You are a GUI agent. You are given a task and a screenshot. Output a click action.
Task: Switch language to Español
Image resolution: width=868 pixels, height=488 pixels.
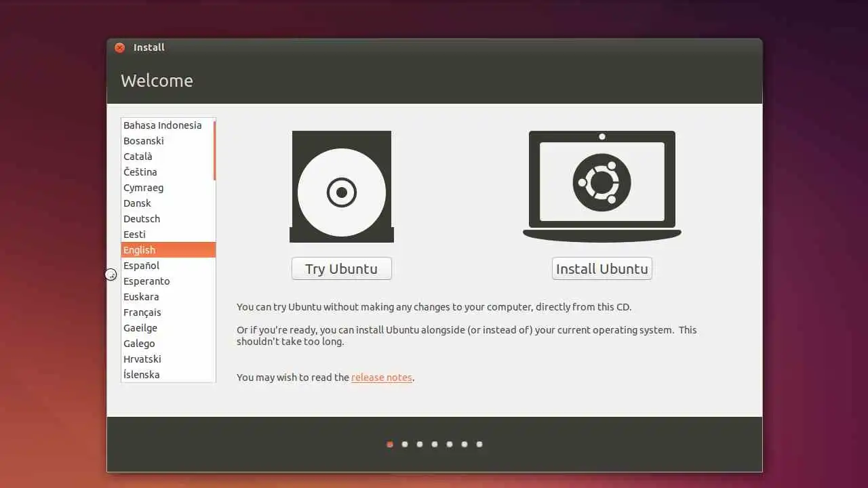(167, 266)
